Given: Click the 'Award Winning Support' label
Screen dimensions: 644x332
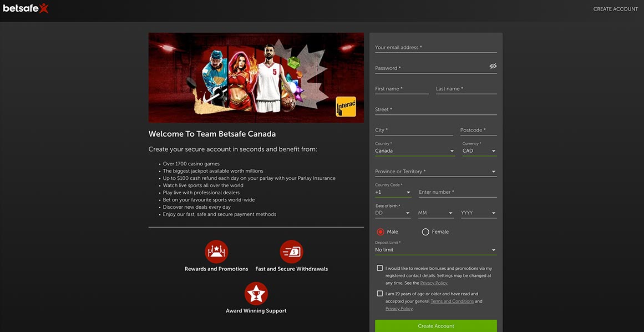Looking at the screenshot, I should pyautogui.click(x=256, y=311).
